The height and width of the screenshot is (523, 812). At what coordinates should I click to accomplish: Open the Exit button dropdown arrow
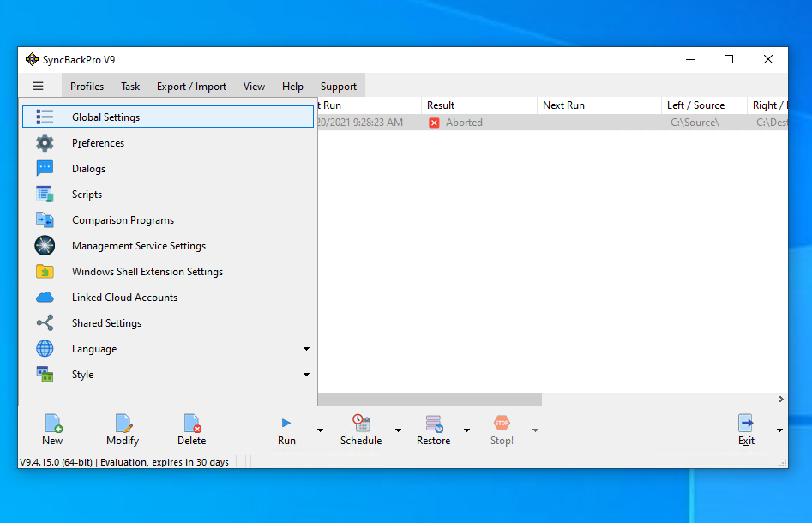(x=779, y=430)
